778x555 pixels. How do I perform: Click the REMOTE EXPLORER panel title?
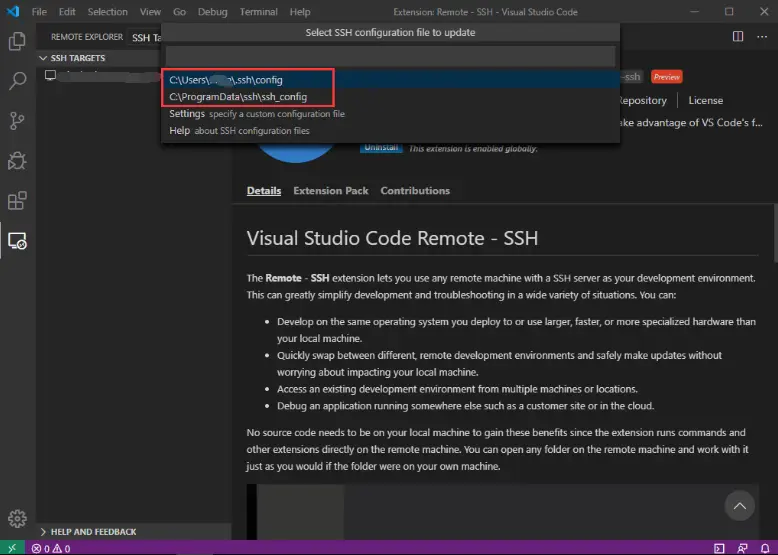coord(87,37)
